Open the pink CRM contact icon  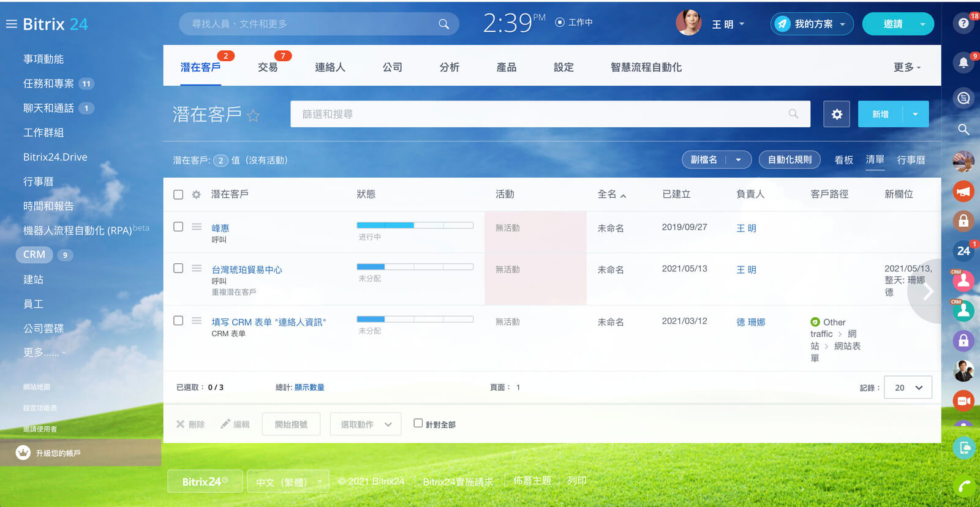click(x=963, y=280)
